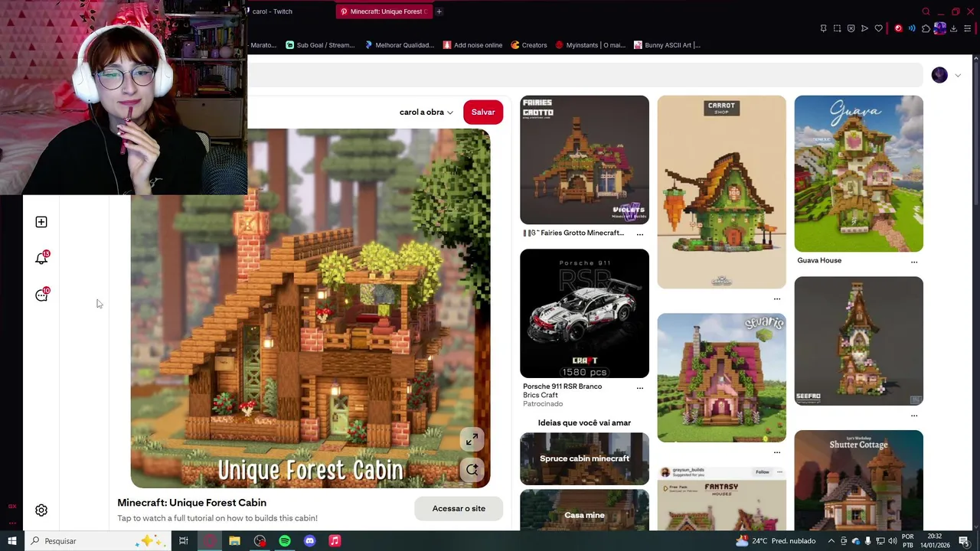This screenshot has width=980, height=551.
Task: Open more options for Guava House pin
Action: 914,262
